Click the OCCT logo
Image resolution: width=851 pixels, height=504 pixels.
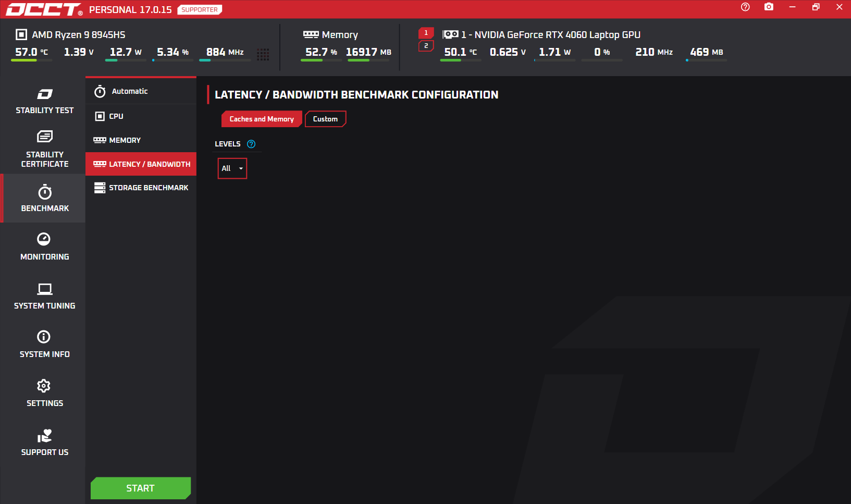(44, 9)
